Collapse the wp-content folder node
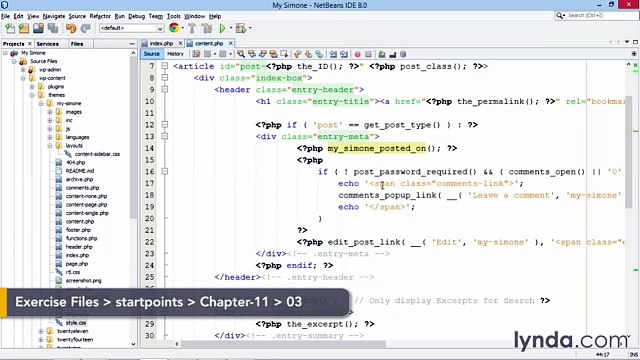Viewport: 640px width, 360px height. [x=23, y=78]
